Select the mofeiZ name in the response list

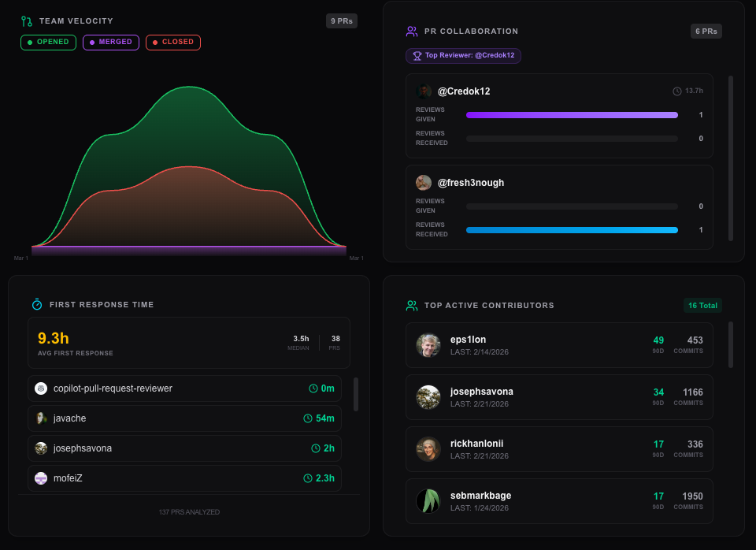[68, 478]
